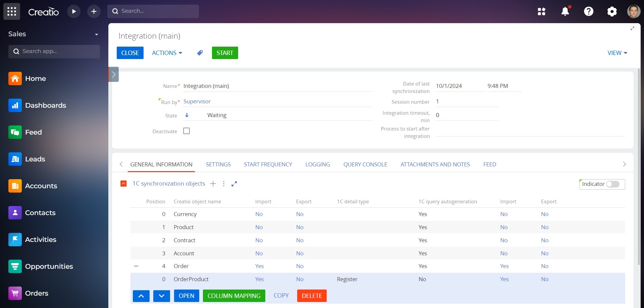This screenshot has height=308, width=644.
Task: Add a new 1C synchronization object
Action: pos(213,184)
